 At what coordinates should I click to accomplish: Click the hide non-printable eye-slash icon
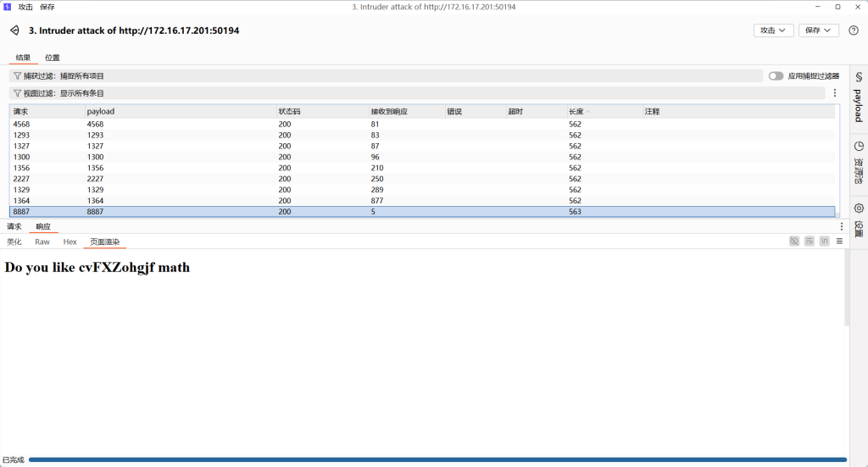click(x=794, y=242)
